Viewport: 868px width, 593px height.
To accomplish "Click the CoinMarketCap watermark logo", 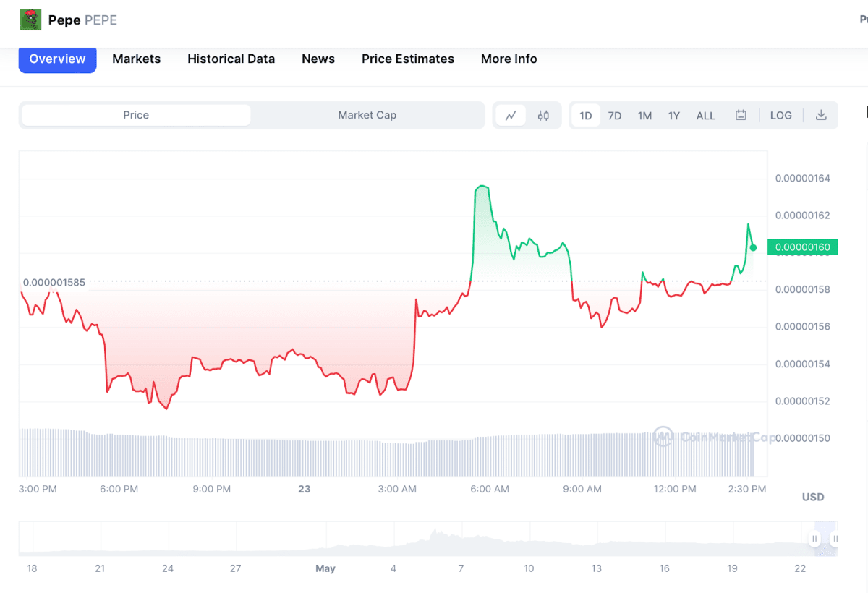I will pyautogui.click(x=663, y=437).
